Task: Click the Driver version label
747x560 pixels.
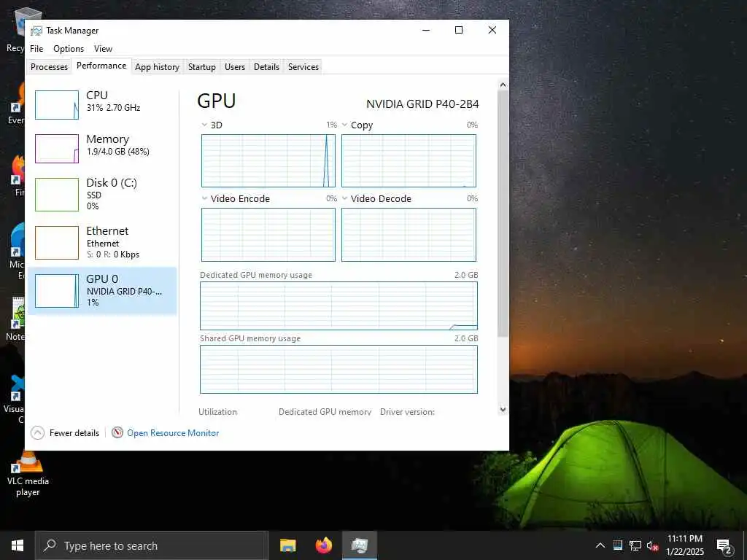Action: tap(407, 412)
